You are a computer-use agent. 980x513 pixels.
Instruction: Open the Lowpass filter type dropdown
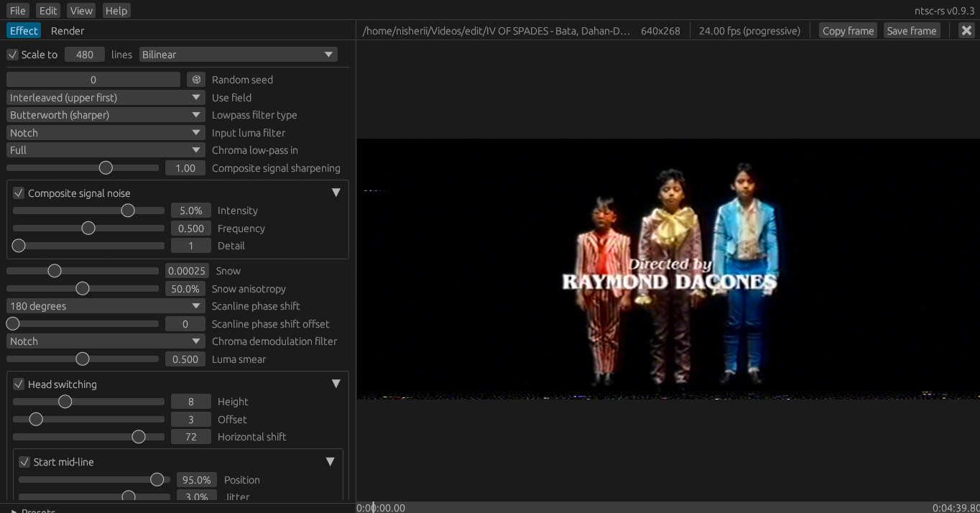click(x=106, y=115)
